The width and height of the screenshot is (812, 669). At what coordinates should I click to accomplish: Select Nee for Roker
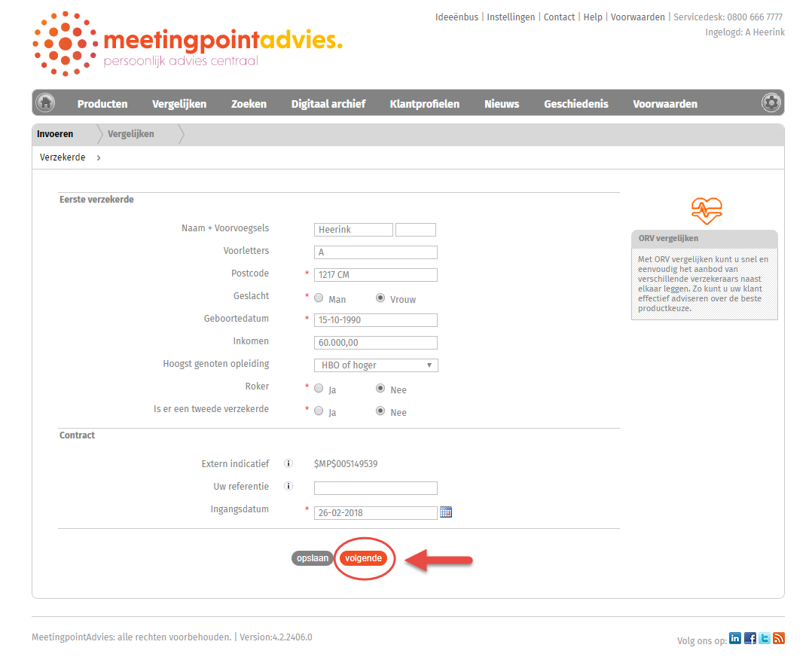pos(380,388)
